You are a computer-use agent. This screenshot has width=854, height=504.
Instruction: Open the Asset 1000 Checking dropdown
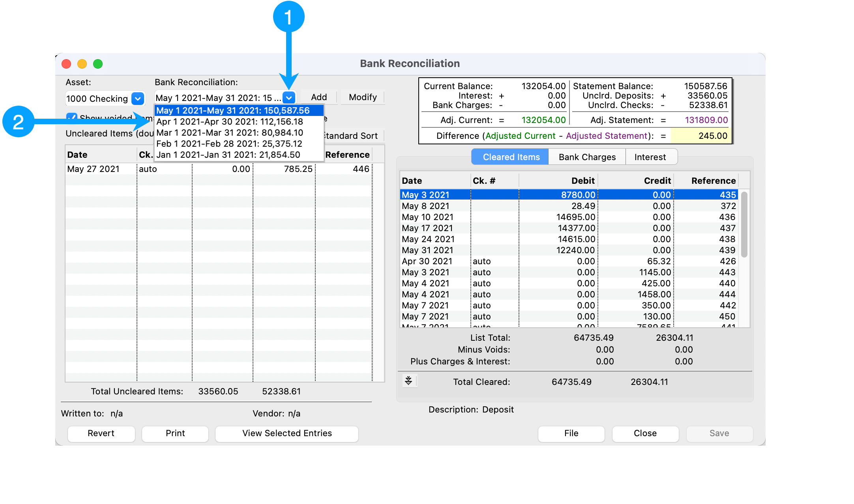[138, 98]
